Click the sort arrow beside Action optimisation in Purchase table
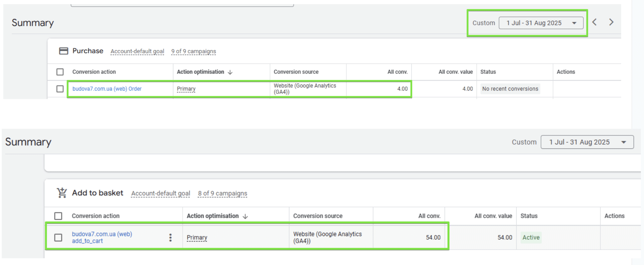The width and height of the screenshot is (644, 265). tap(230, 72)
